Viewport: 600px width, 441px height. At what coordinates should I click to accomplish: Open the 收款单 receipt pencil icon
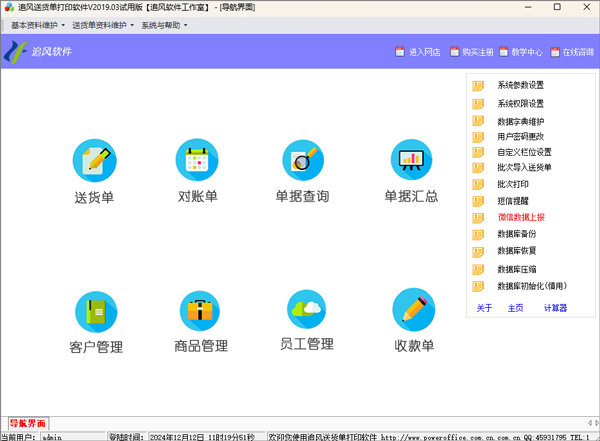pyautogui.click(x=413, y=310)
